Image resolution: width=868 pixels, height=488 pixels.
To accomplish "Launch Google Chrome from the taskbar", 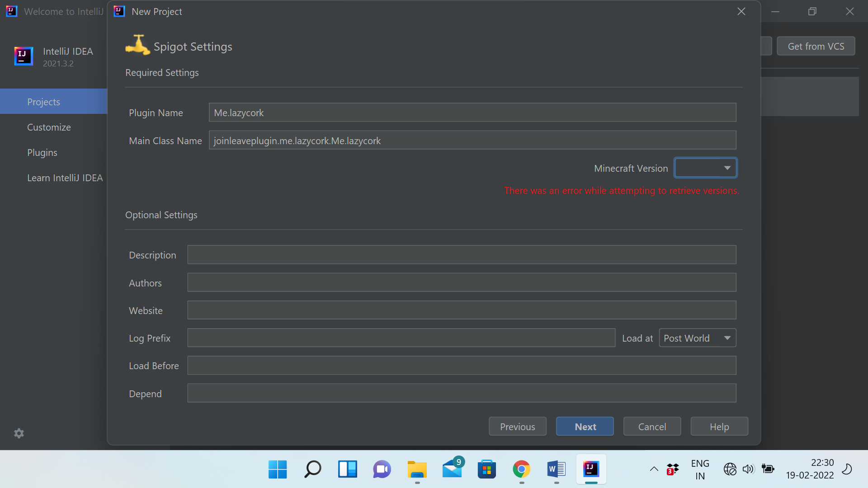I will point(521,469).
